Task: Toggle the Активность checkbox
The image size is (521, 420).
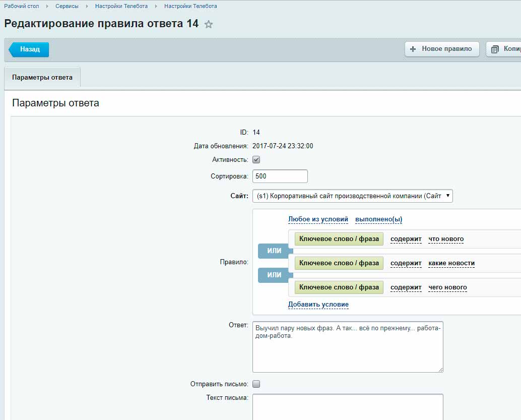Action: pyautogui.click(x=256, y=160)
